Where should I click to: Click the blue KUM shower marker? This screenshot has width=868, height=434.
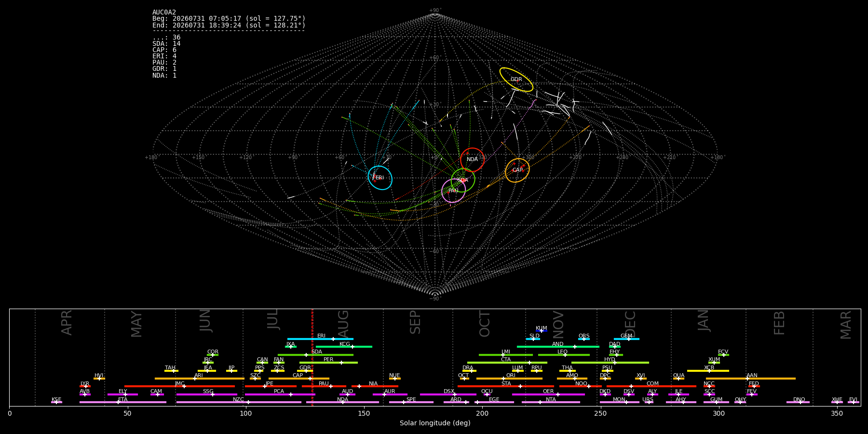pyautogui.click(x=542, y=331)
